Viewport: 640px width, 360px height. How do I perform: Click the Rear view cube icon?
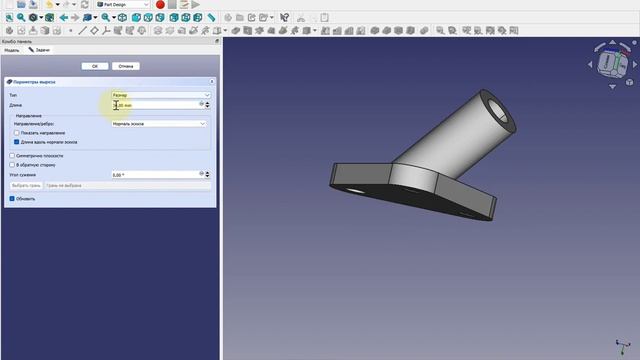pos(174,18)
